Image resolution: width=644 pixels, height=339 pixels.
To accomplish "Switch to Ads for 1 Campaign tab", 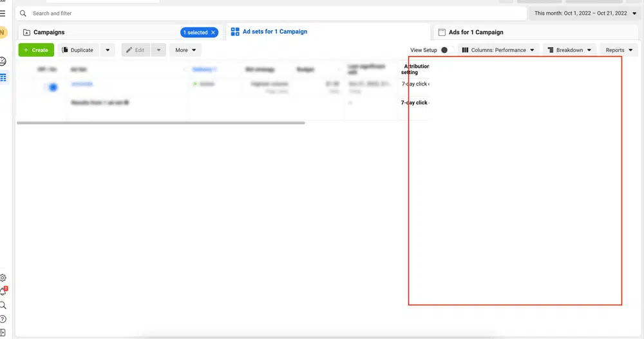I will tap(476, 32).
